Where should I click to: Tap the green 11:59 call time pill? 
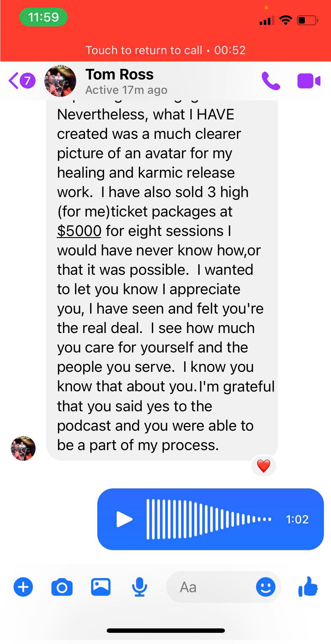(44, 17)
